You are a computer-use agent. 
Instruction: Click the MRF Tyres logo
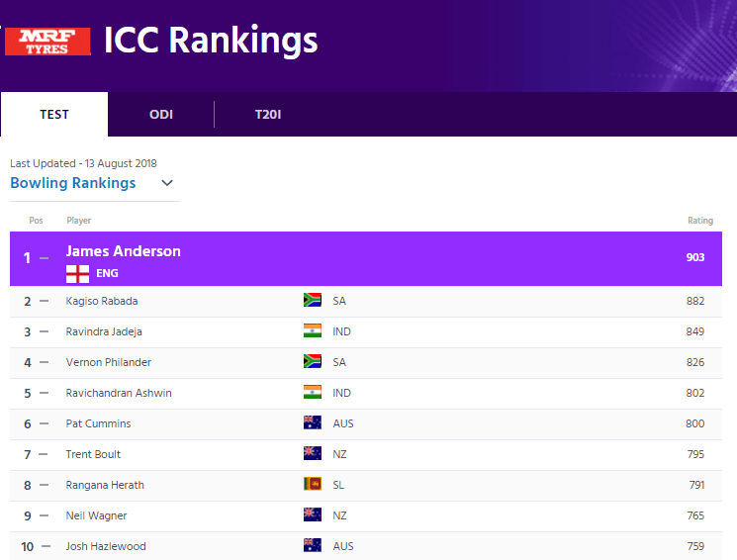47,42
